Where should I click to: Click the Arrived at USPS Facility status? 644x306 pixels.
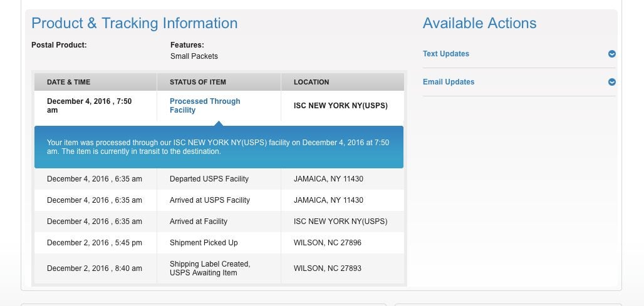(209, 200)
